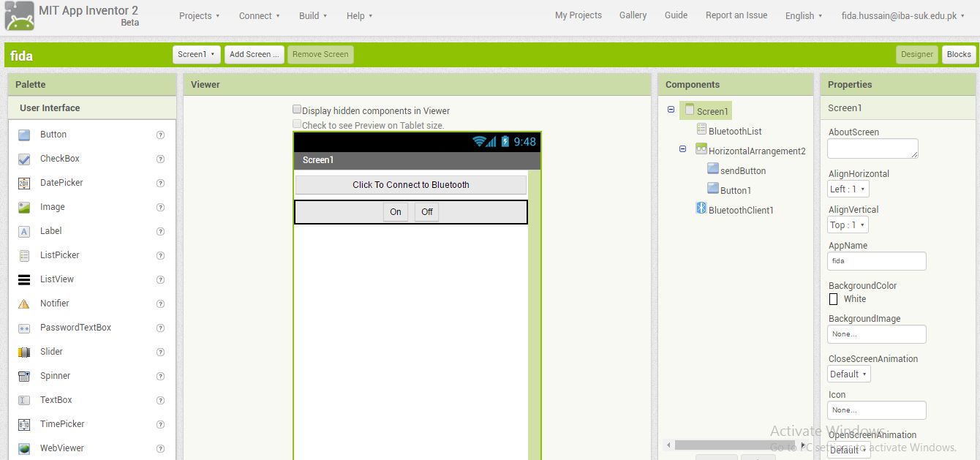Click the BluetoothList component icon in tree
980x460 pixels.
(701, 129)
